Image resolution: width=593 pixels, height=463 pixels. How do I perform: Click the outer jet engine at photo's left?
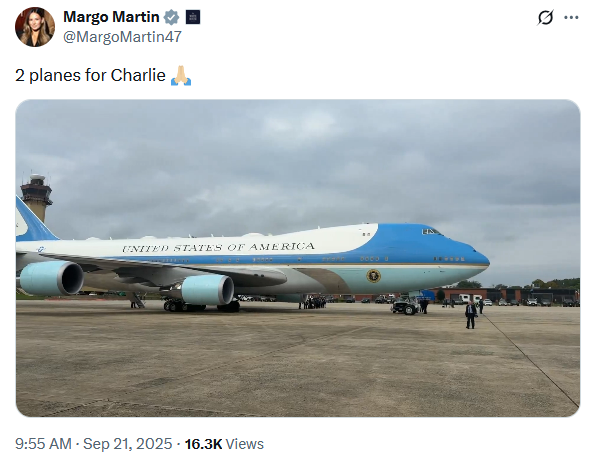click(51, 278)
